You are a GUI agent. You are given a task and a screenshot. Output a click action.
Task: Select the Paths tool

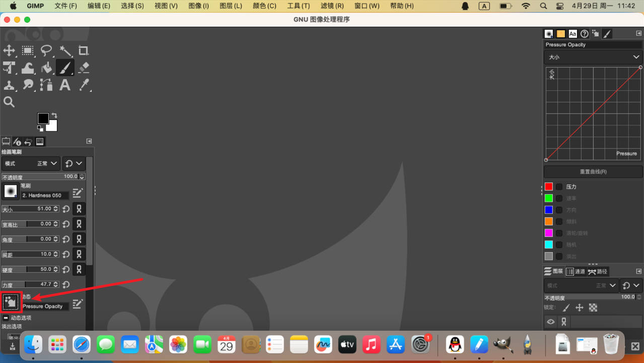(x=46, y=85)
